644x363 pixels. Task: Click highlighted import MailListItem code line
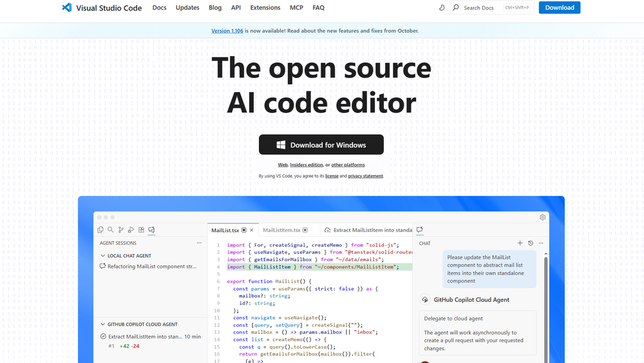[319, 267]
